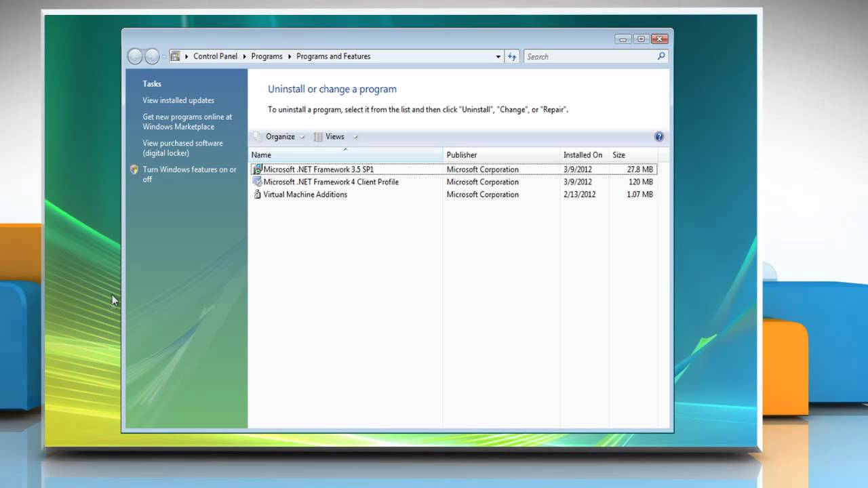Click the Forward navigation arrow button
Image resolution: width=868 pixels, height=488 pixels.
(152, 56)
